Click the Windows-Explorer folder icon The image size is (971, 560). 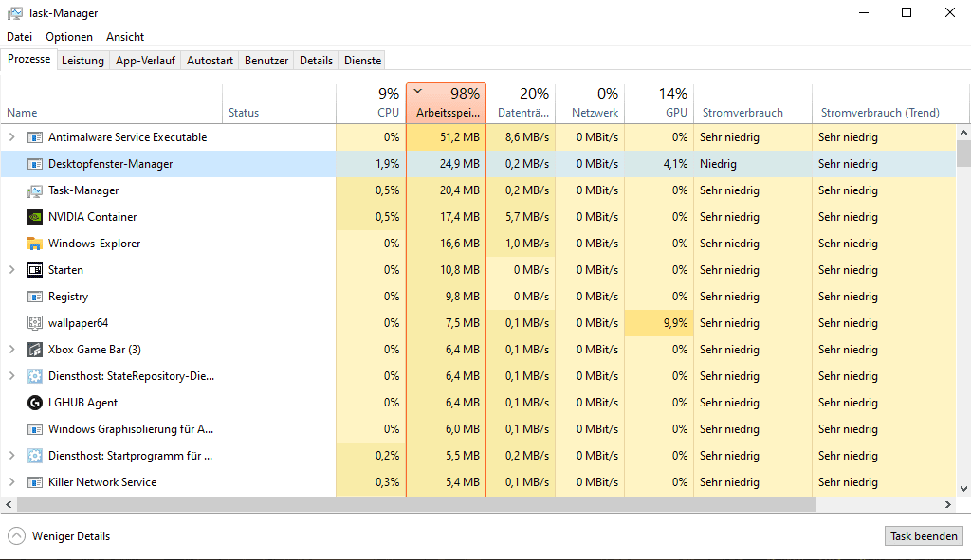pos(35,244)
